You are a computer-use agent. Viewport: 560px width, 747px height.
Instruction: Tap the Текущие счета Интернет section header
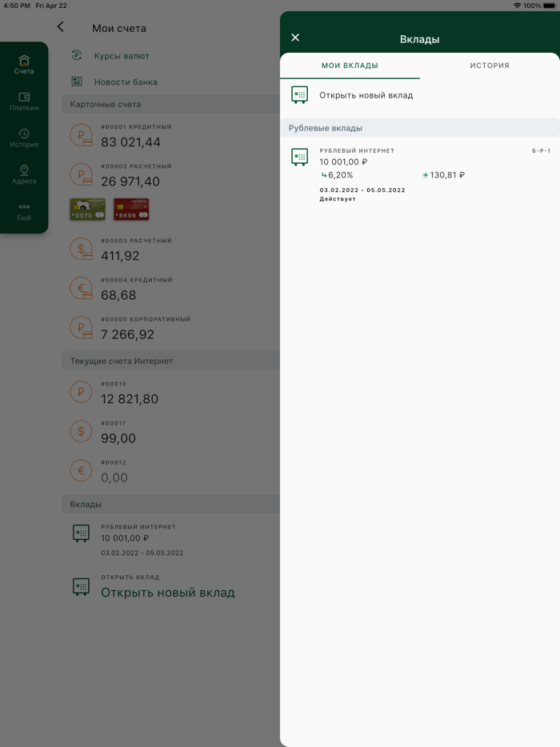[x=170, y=361]
